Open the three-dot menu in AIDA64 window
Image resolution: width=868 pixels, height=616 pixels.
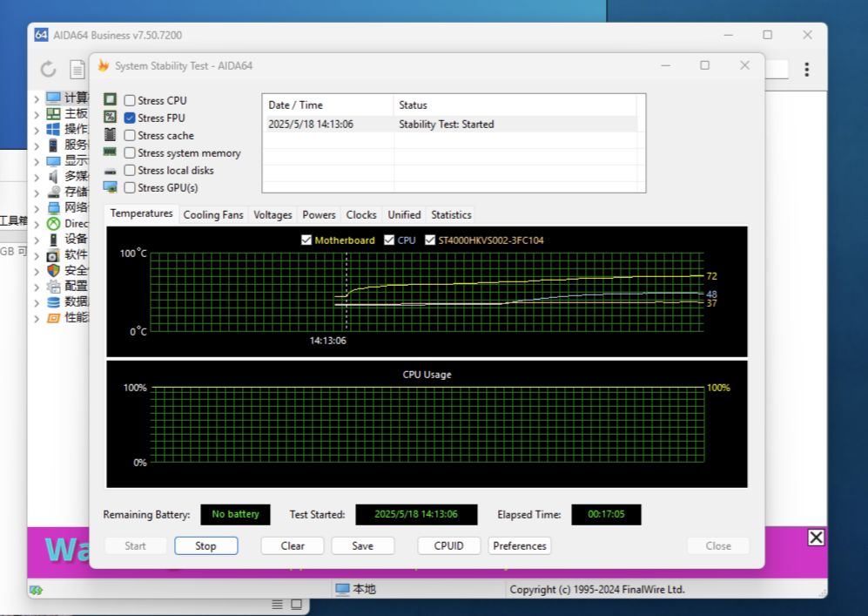point(807,70)
